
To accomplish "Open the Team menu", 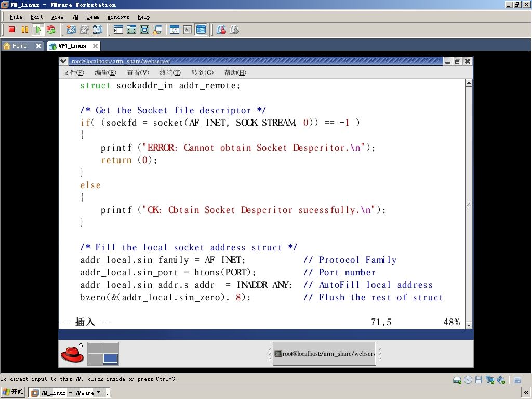I will tap(92, 17).
